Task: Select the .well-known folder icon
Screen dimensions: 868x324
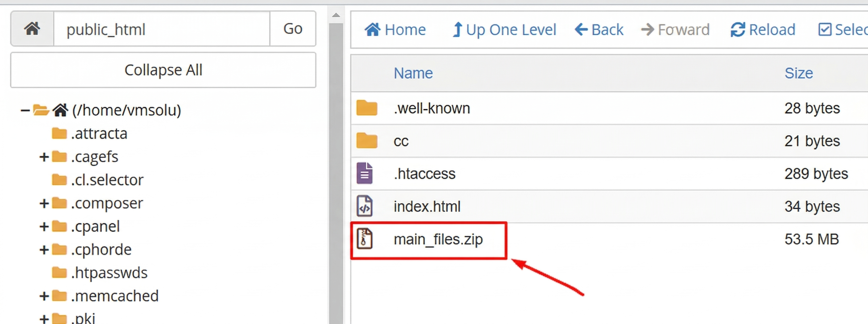Action: pos(367,108)
